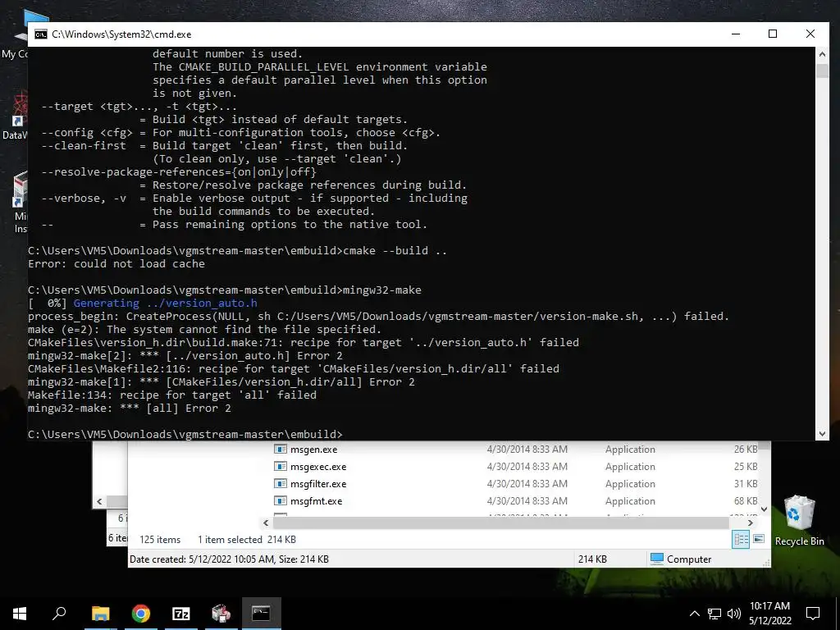
Task: Open 7-Zip from the taskbar
Action: click(181, 614)
